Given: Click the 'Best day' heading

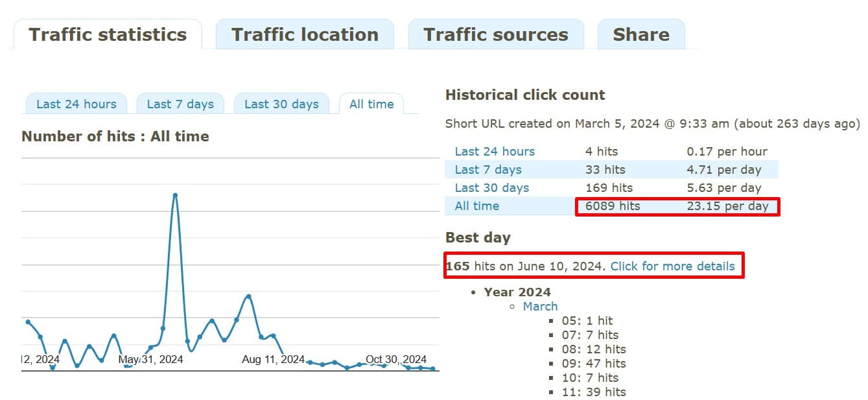Looking at the screenshot, I should (478, 238).
